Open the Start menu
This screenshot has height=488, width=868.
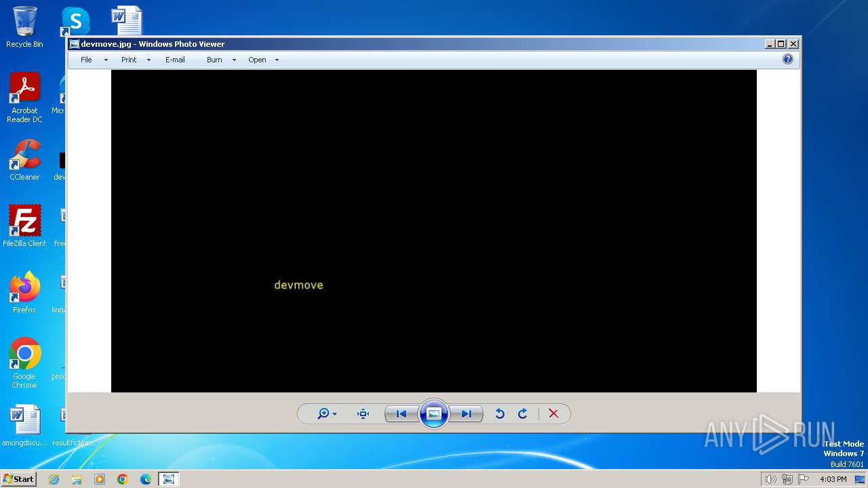pos(18,479)
